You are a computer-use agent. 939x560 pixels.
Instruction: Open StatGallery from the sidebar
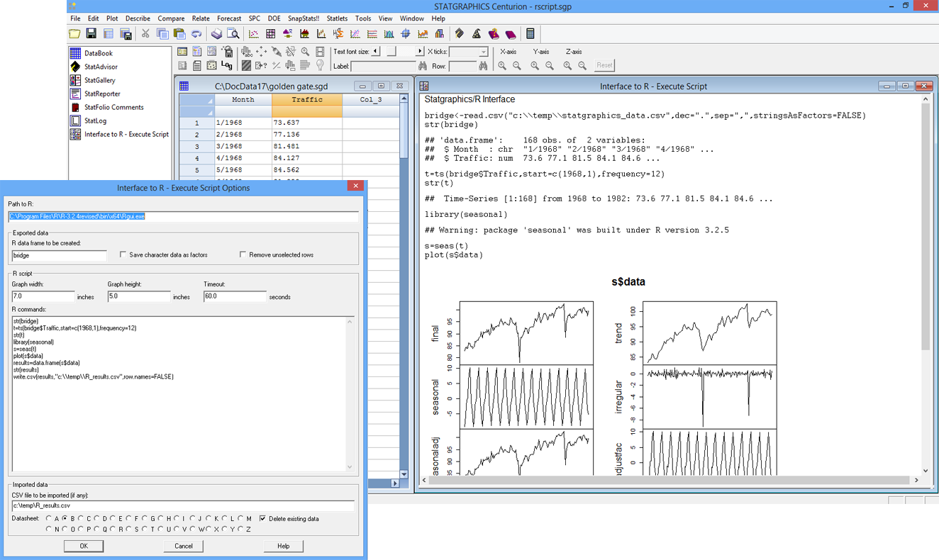point(99,80)
